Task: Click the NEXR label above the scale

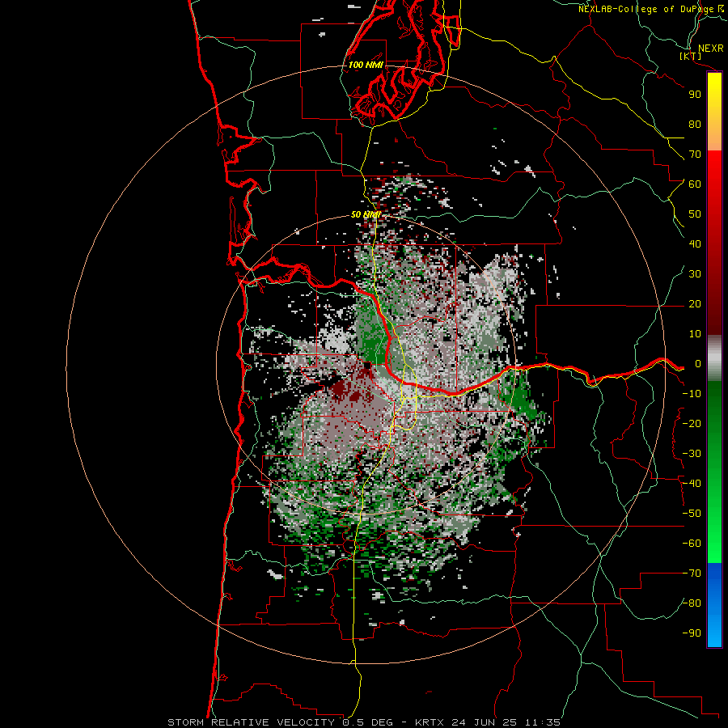Action: (711, 49)
